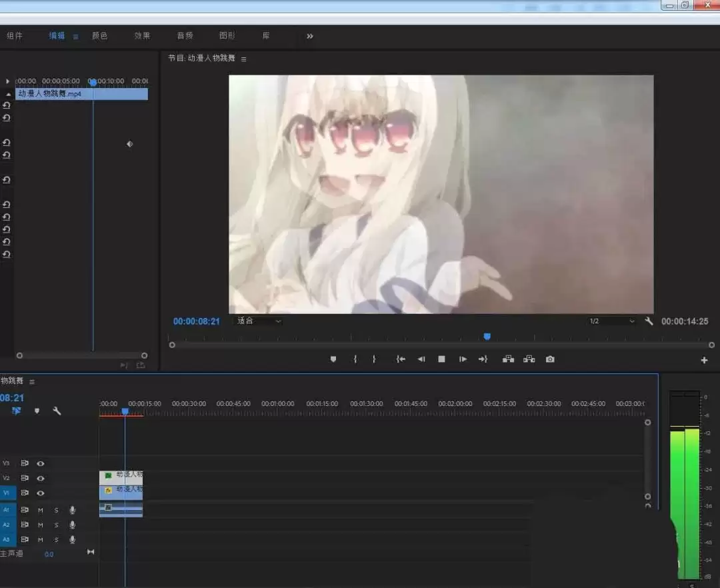
Task: Open the program monitor panel menu
Action: (244, 59)
